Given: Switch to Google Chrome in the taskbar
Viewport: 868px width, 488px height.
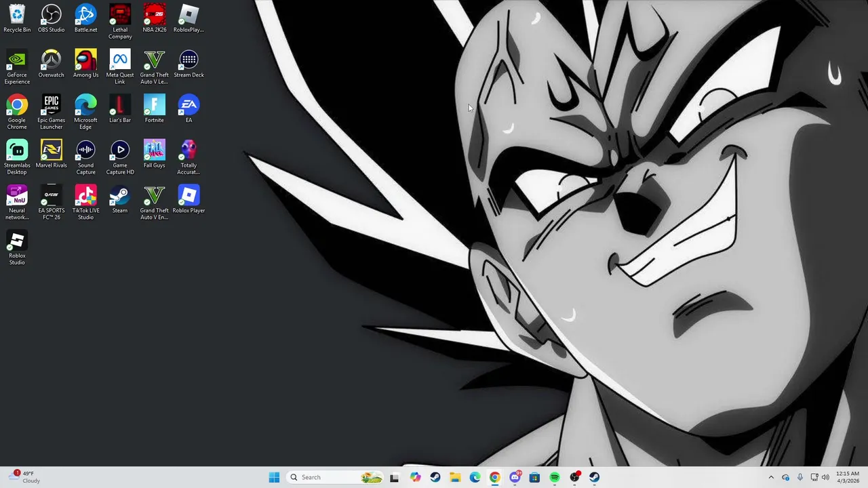Looking at the screenshot, I should (495, 477).
